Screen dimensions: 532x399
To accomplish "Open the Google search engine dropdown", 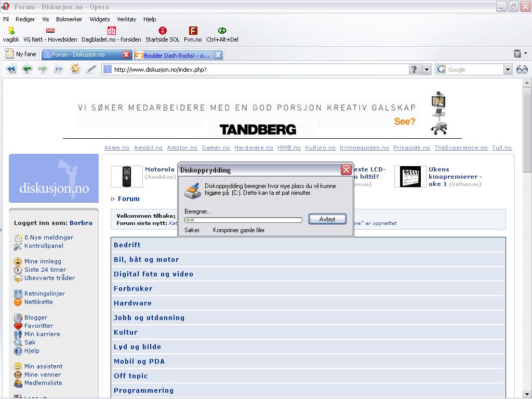I will click(x=507, y=70).
